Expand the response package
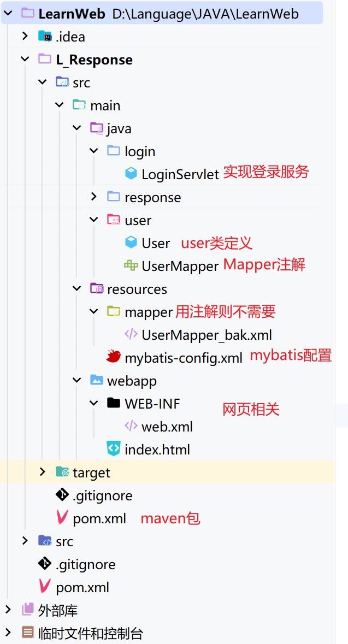 94,197
